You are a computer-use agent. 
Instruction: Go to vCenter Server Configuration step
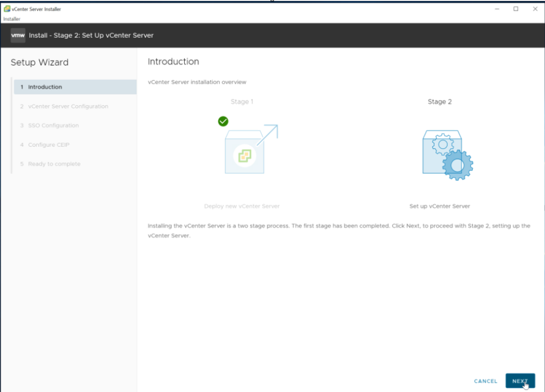click(x=68, y=106)
